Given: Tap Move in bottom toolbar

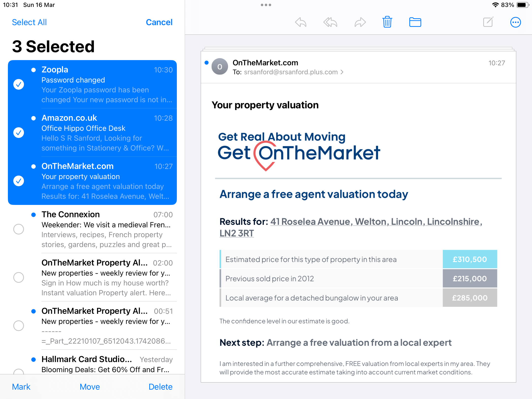Looking at the screenshot, I should pos(90,387).
